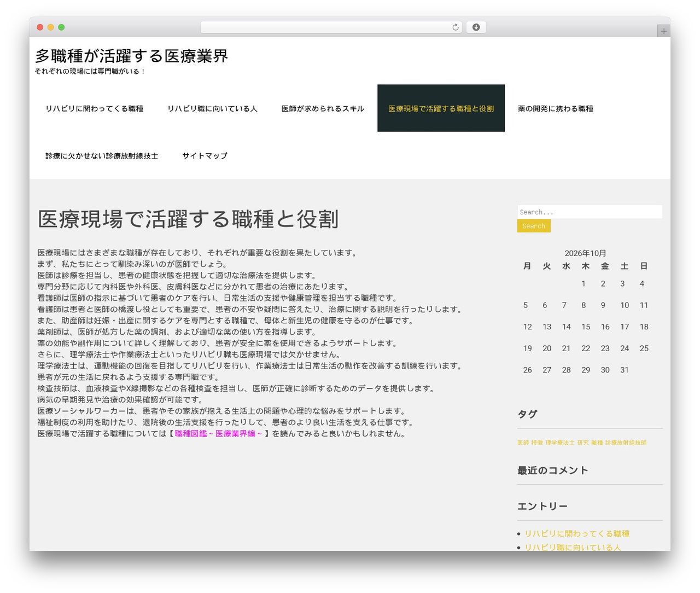
Task: Open a new tab with plus icon
Action: pos(663,31)
